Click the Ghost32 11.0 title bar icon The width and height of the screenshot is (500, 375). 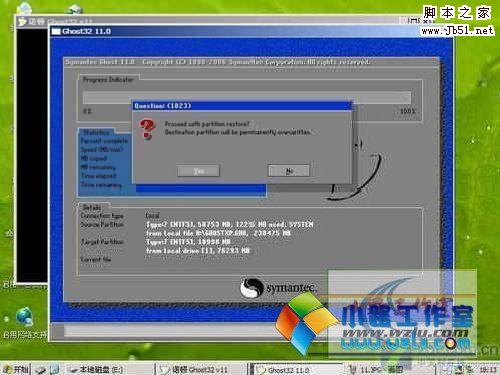56,32
